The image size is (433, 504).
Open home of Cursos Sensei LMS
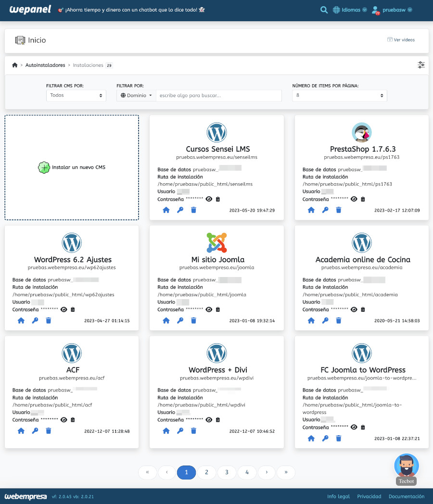click(166, 210)
